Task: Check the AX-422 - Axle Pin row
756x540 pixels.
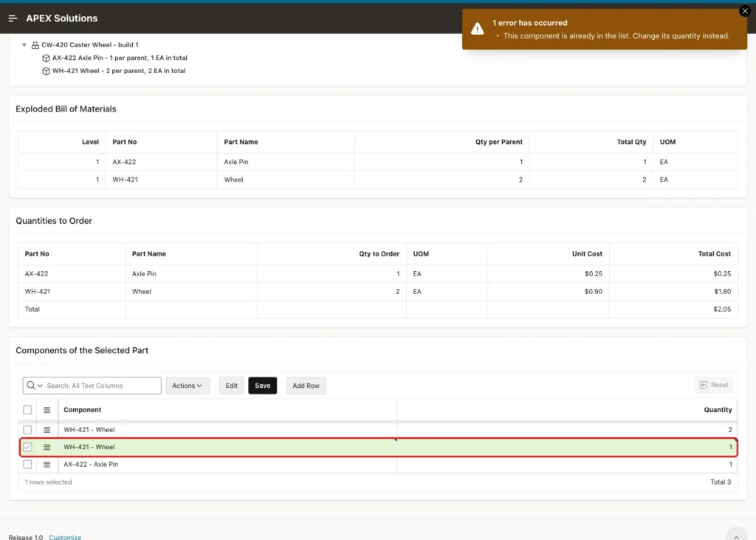Action: point(27,464)
